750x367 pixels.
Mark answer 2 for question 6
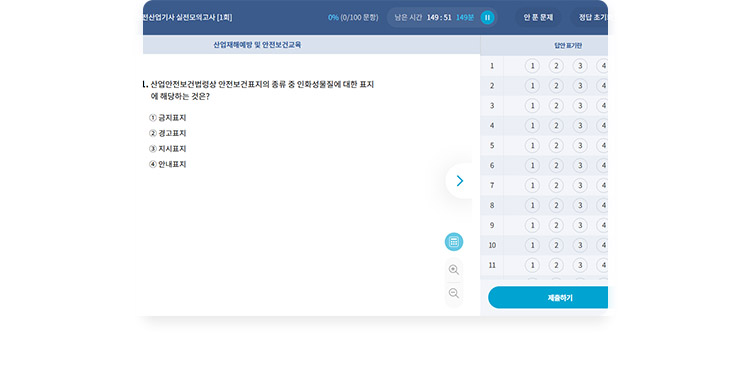pos(556,166)
